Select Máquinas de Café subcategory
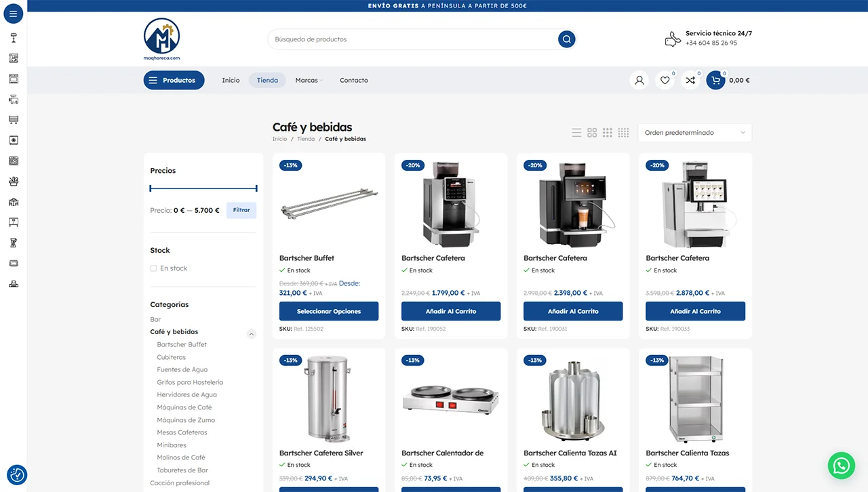The image size is (868, 492). click(x=184, y=407)
